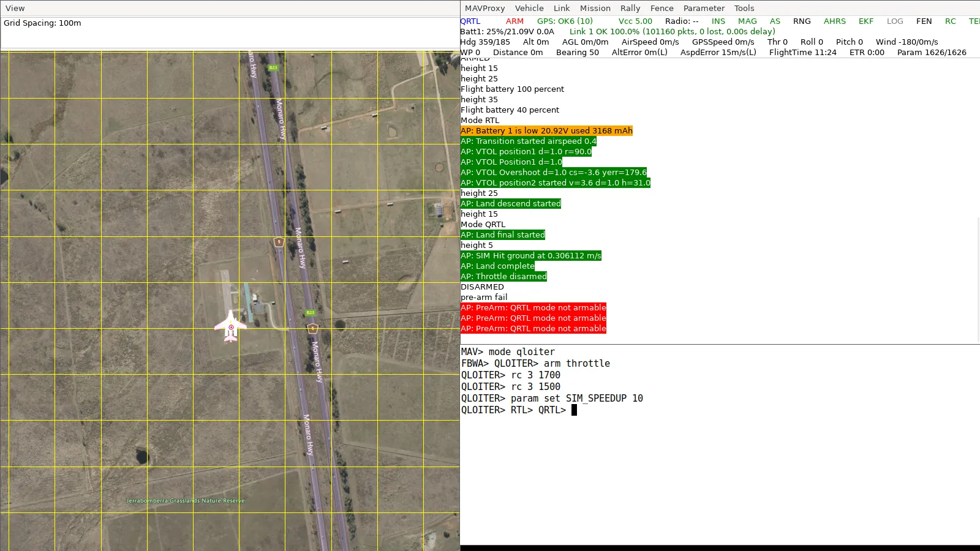Click 'AP: Land final started' message
The width and height of the screenshot is (980, 551).
[502, 234]
